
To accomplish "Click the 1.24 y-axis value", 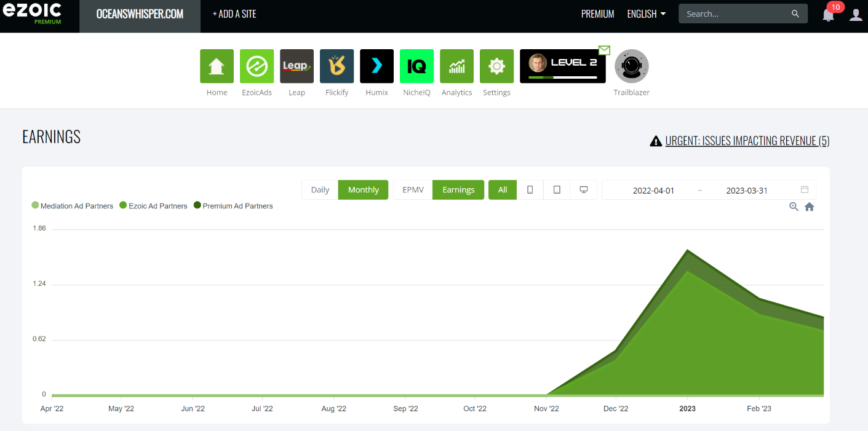I will pos(39,284).
